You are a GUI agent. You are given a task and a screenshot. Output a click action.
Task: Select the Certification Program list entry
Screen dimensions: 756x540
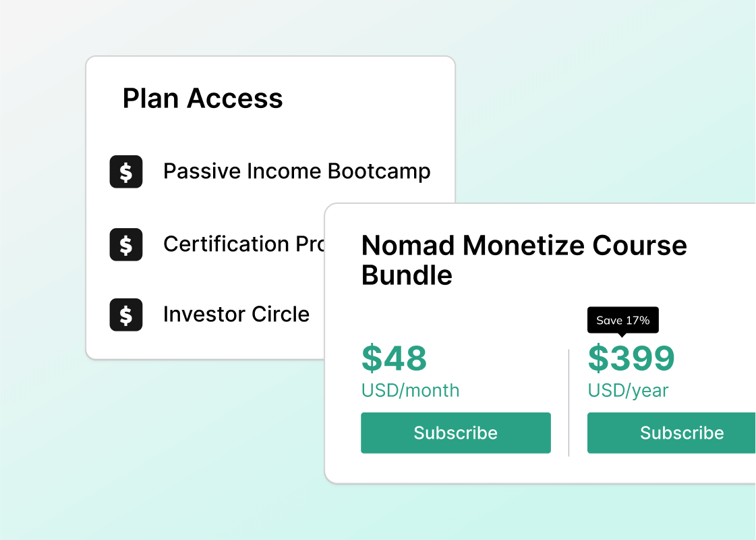click(243, 244)
